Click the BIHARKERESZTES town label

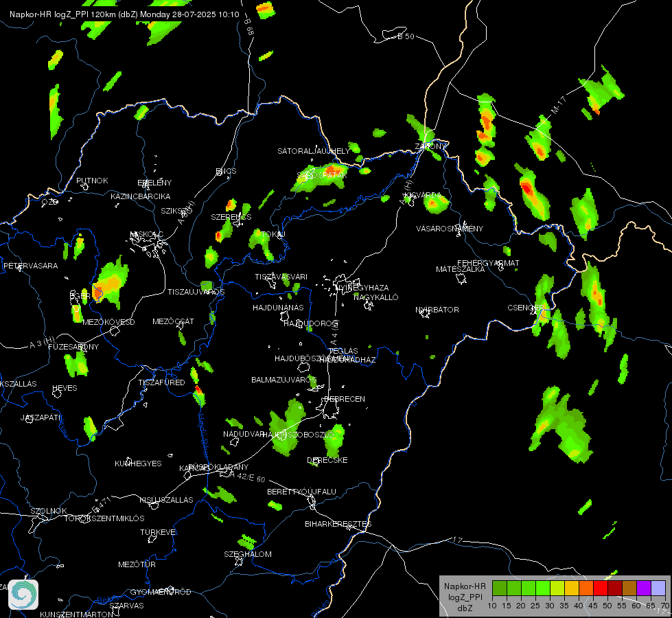[x=338, y=524]
